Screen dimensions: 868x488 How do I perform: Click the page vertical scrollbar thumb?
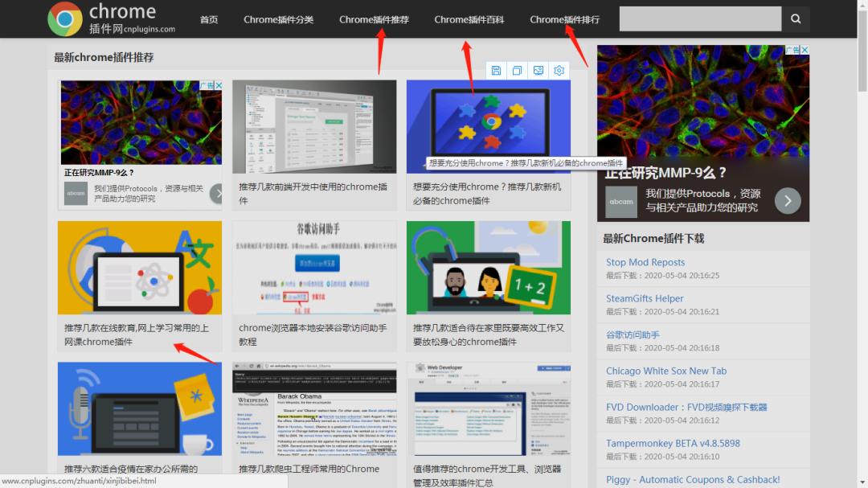point(862,50)
